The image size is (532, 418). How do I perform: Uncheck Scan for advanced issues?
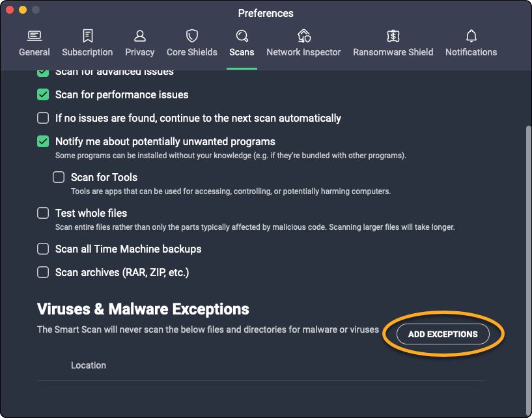click(43, 72)
